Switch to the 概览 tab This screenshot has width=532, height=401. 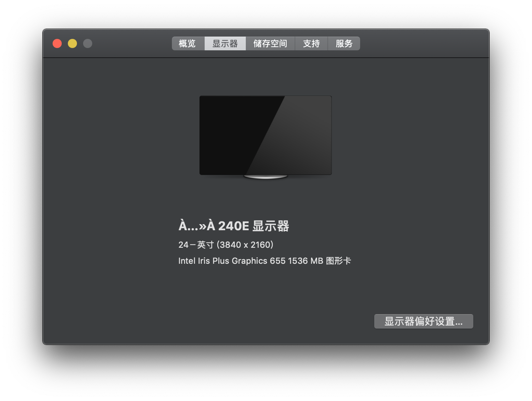(x=187, y=44)
